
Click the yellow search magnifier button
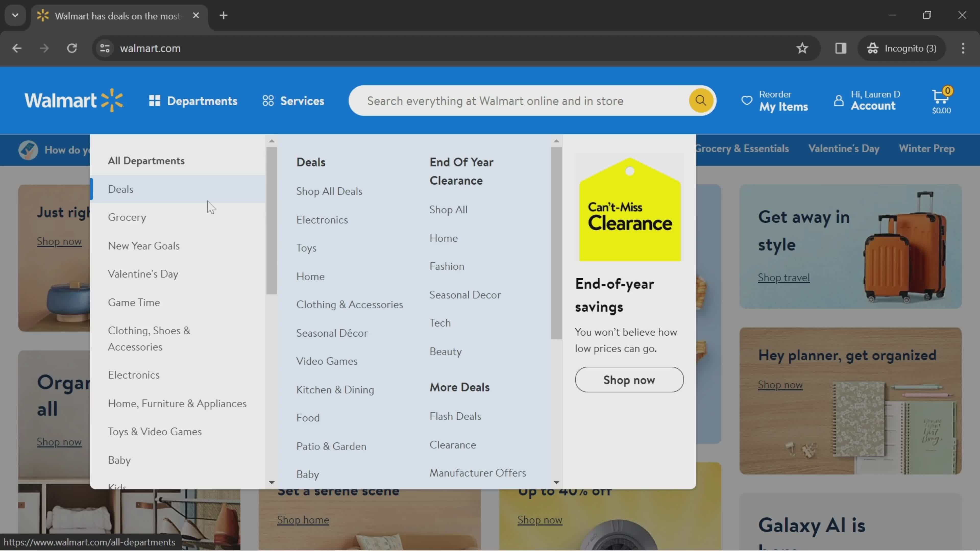701,101
